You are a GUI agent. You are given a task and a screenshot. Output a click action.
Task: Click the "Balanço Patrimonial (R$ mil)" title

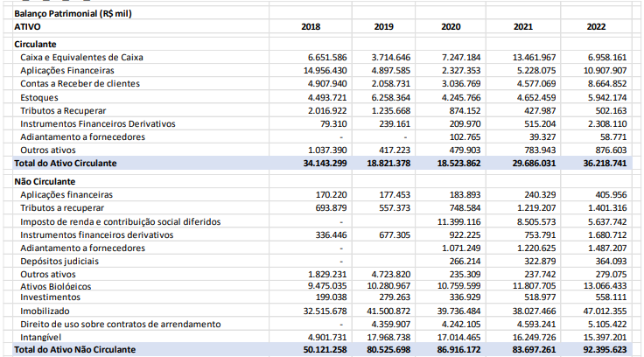click(x=73, y=14)
